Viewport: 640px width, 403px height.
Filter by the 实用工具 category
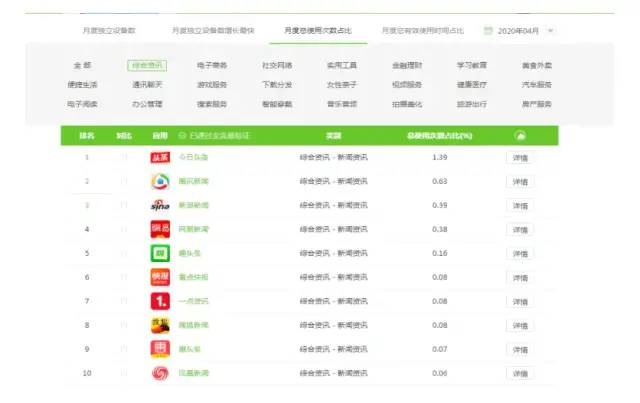click(342, 65)
